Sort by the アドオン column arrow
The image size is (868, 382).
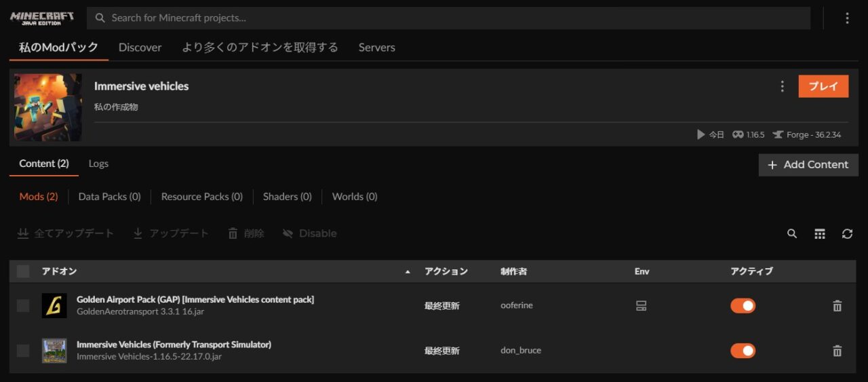pos(408,271)
